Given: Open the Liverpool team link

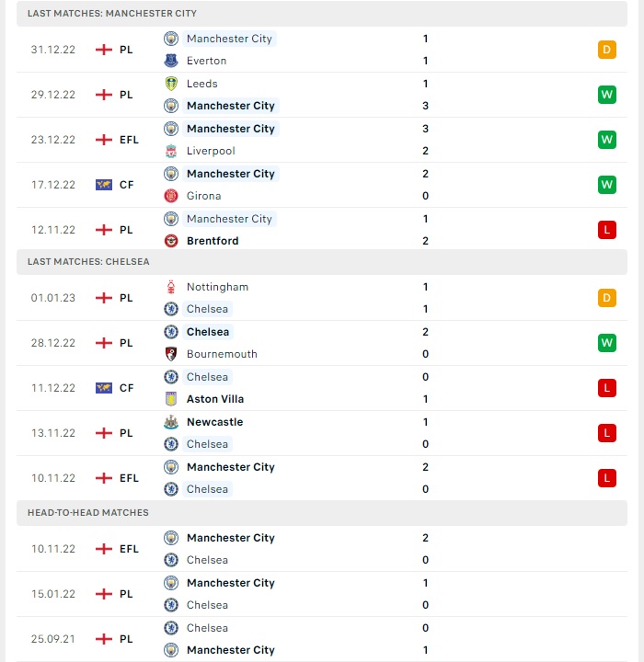Looking at the screenshot, I should point(211,151).
